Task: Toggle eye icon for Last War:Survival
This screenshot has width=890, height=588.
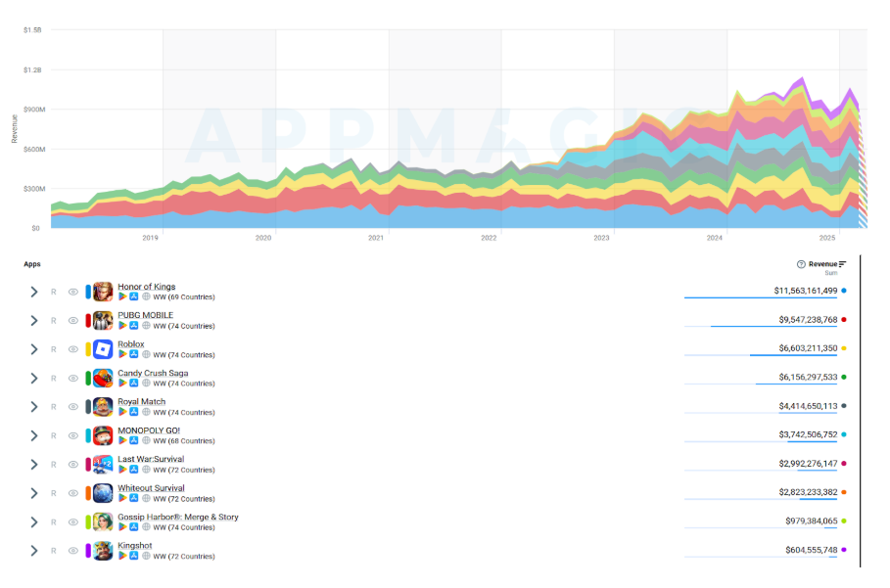Action: click(72, 465)
